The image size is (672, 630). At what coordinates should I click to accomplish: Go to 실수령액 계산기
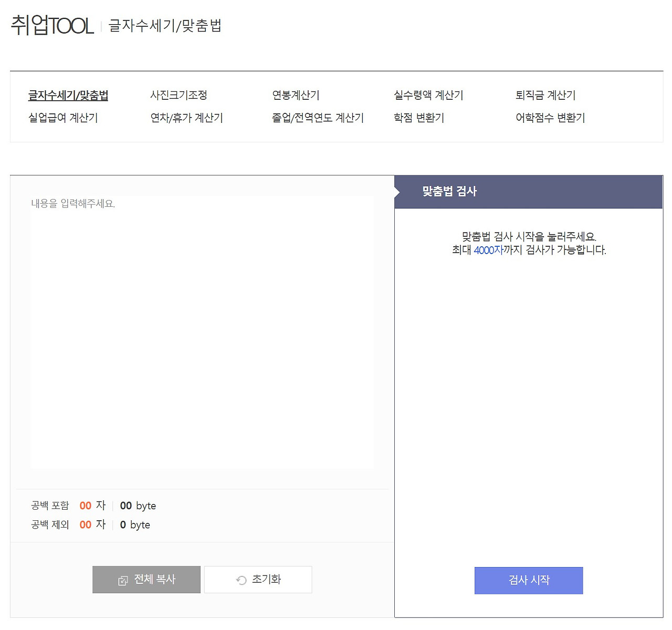tap(428, 95)
